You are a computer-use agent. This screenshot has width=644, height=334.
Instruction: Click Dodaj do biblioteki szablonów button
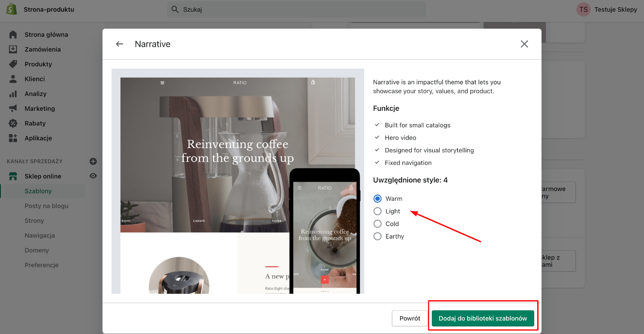pyautogui.click(x=483, y=318)
